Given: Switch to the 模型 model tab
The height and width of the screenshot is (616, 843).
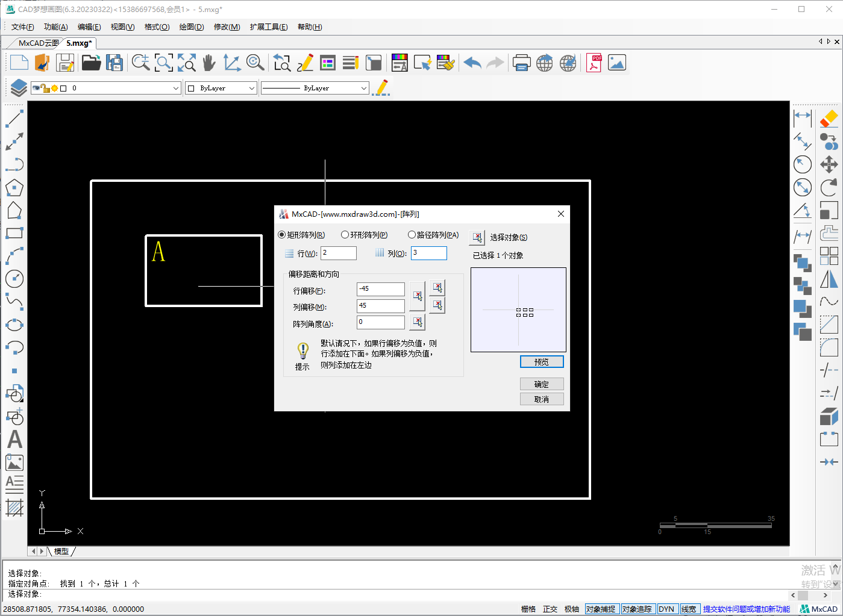Looking at the screenshot, I should 61,551.
